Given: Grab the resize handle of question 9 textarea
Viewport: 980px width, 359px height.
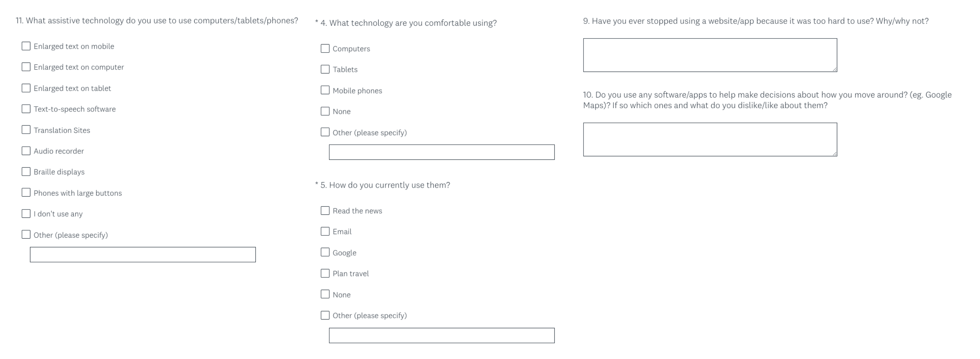Looking at the screenshot, I should (x=834, y=69).
